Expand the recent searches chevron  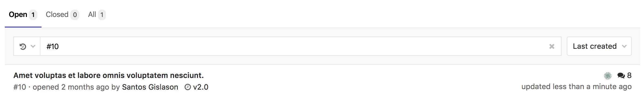33,46
